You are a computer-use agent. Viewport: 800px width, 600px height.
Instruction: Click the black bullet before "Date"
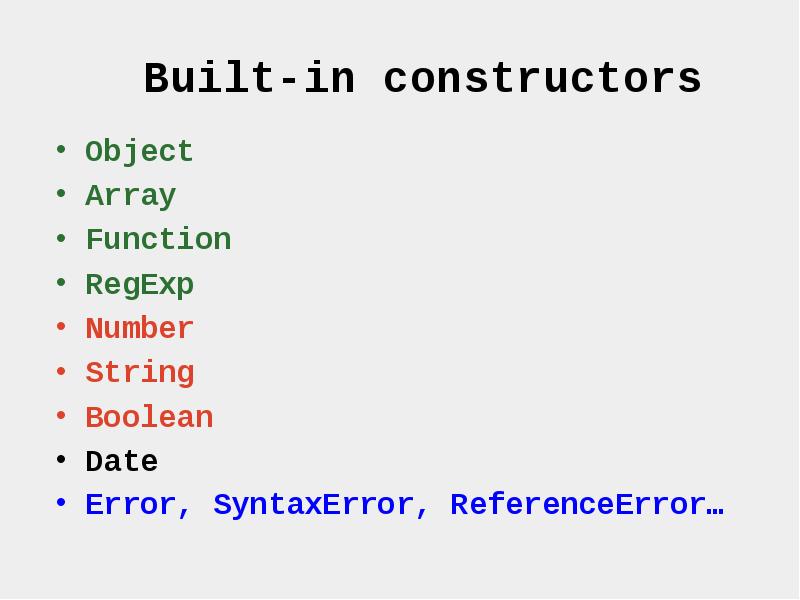pyautogui.click(x=62, y=460)
